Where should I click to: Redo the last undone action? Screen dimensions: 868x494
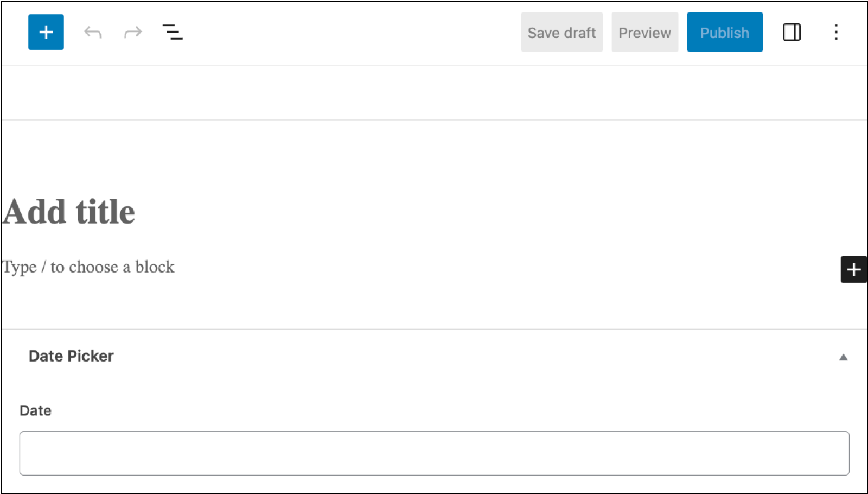132,32
